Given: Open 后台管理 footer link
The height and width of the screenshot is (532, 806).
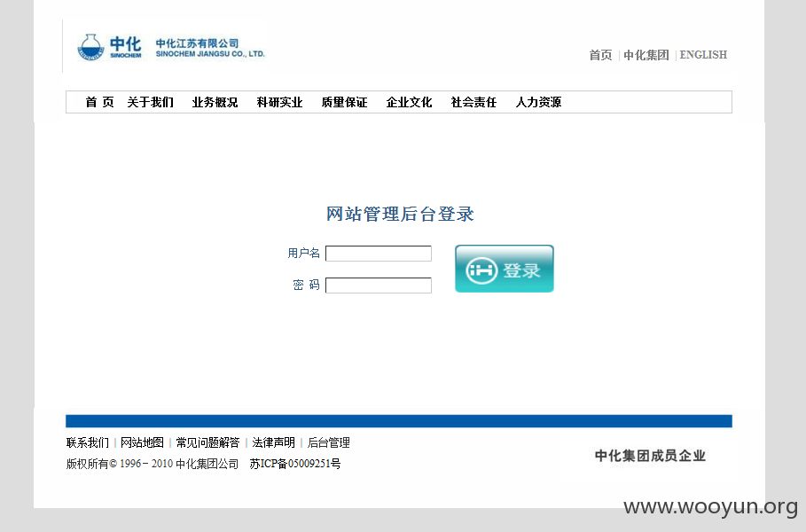Looking at the screenshot, I should point(328,442).
